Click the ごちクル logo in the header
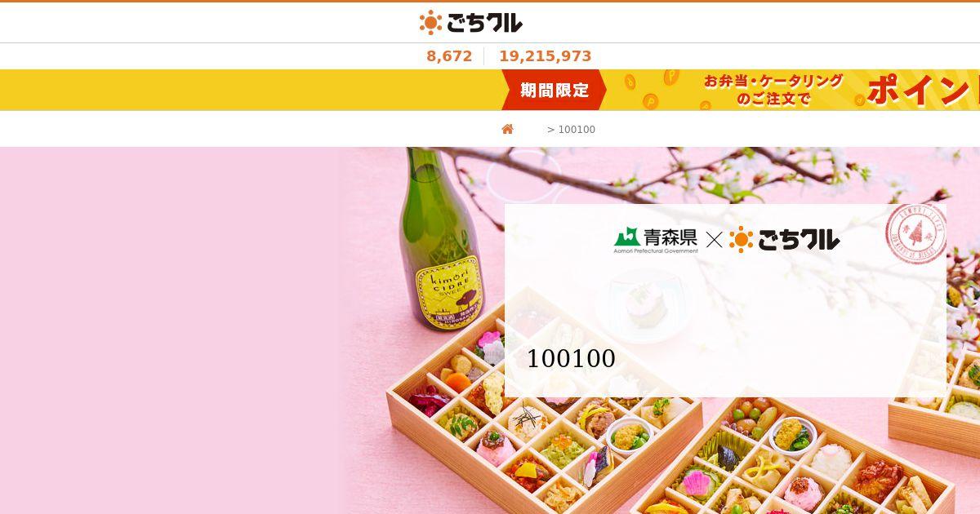 point(471,23)
